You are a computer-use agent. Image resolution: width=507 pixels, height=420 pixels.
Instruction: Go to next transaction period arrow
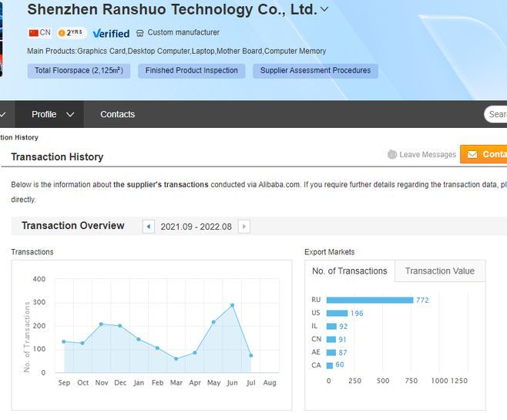pyautogui.click(x=244, y=227)
